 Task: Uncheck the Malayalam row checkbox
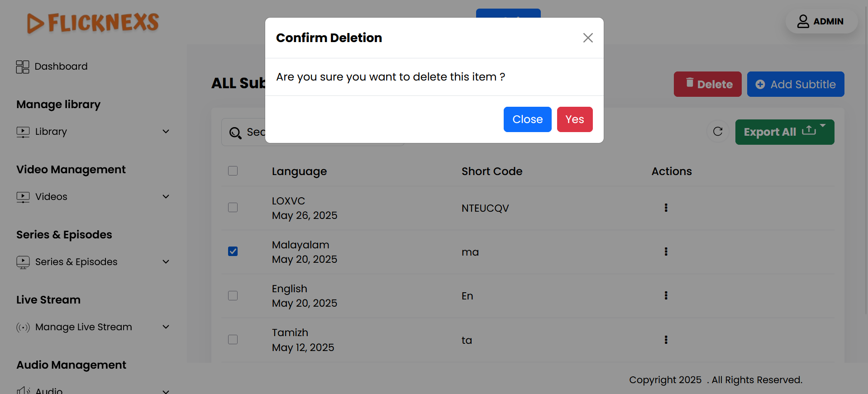coord(233,252)
